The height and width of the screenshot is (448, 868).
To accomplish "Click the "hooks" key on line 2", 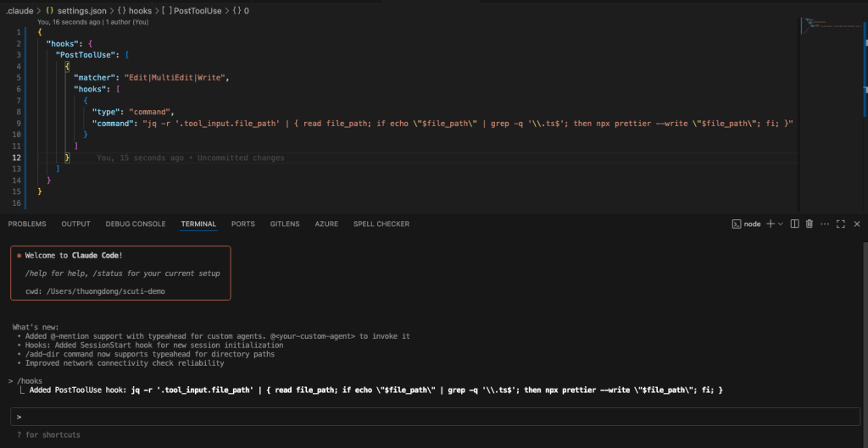I will pos(63,44).
